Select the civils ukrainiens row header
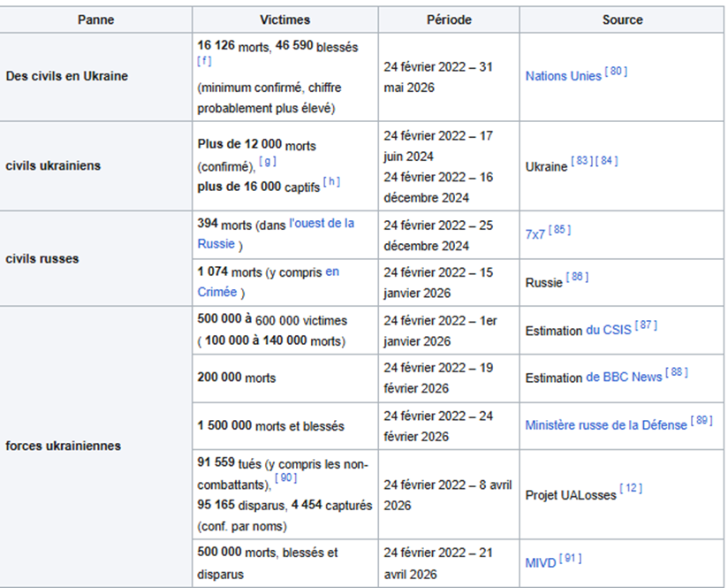 pos(95,166)
